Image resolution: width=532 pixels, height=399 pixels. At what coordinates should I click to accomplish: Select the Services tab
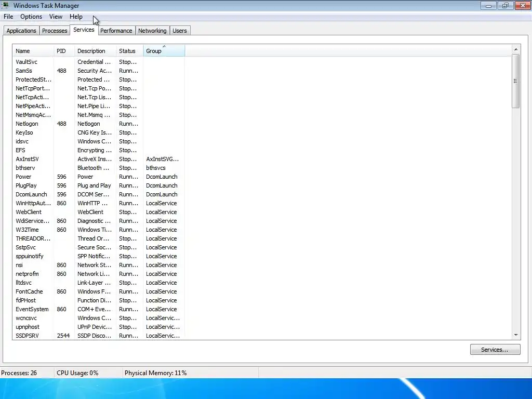click(84, 30)
